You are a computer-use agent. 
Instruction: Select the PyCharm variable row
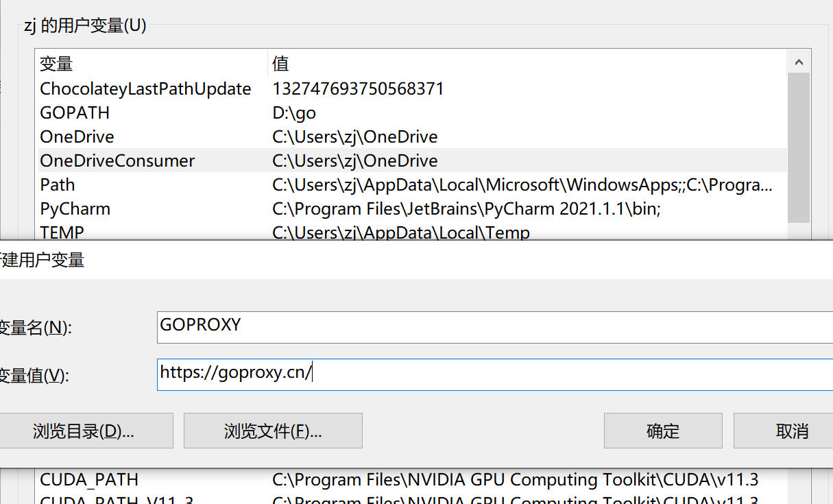(75, 208)
